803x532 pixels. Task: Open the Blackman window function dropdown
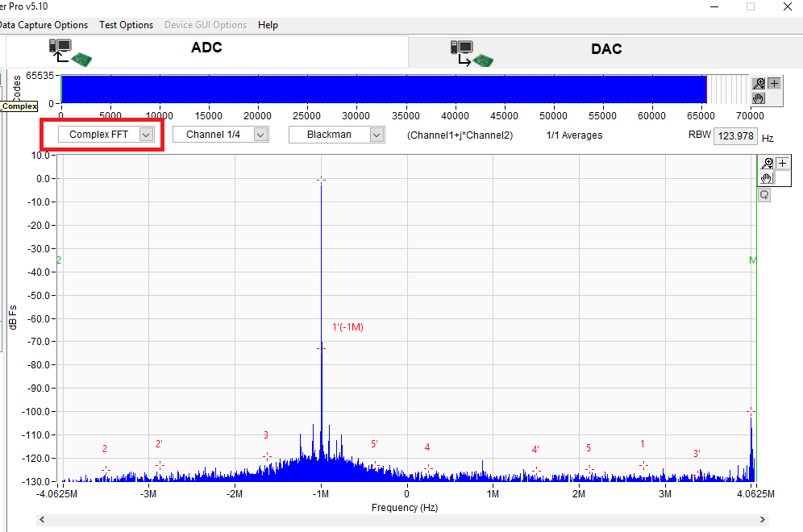click(x=336, y=134)
